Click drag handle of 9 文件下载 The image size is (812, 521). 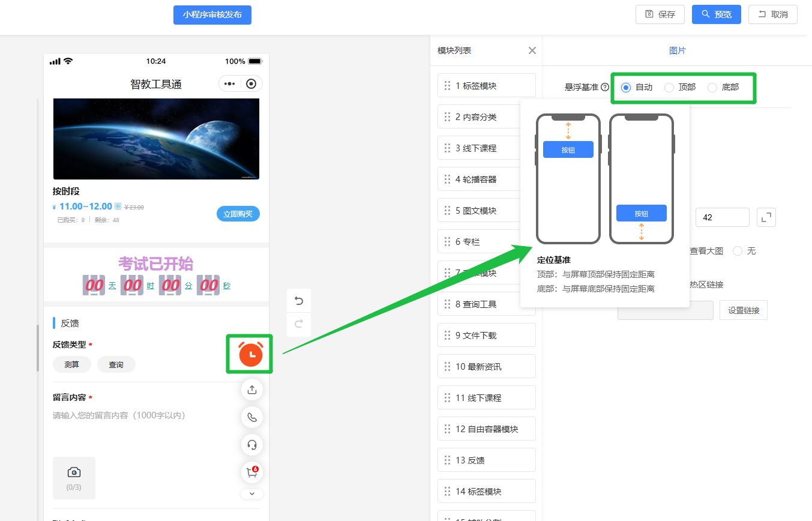click(447, 336)
